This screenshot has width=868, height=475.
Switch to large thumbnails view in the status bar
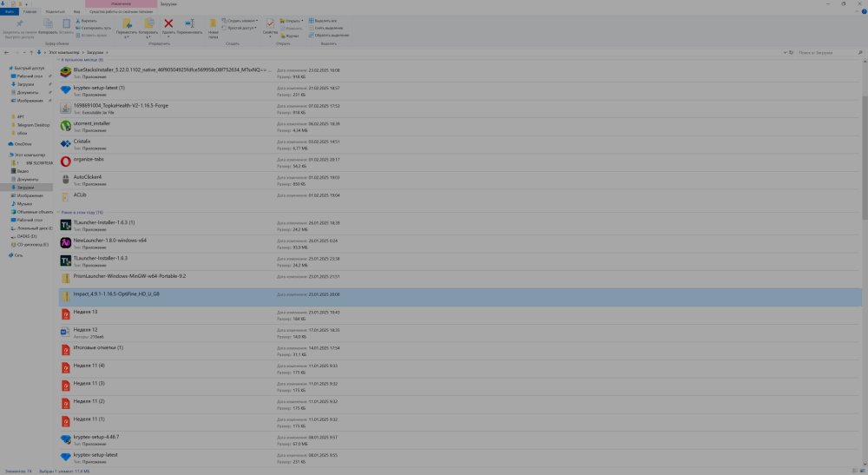(x=863, y=472)
